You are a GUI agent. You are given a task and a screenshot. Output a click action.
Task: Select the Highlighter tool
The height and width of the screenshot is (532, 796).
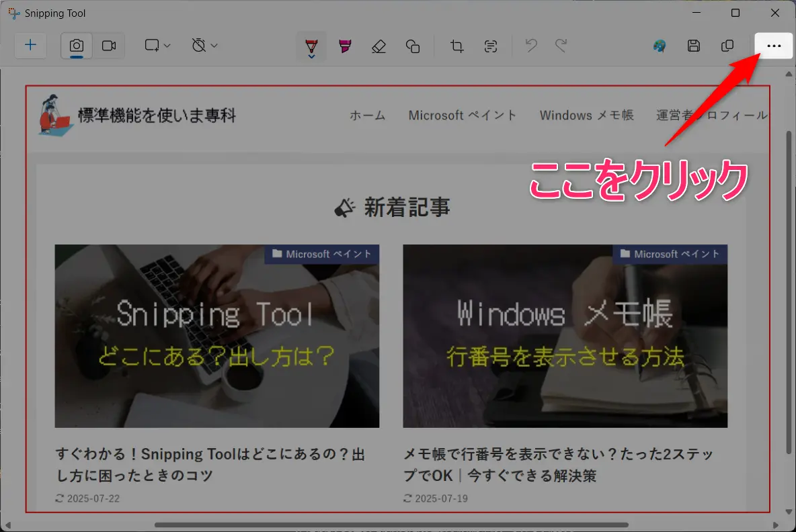(345, 46)
